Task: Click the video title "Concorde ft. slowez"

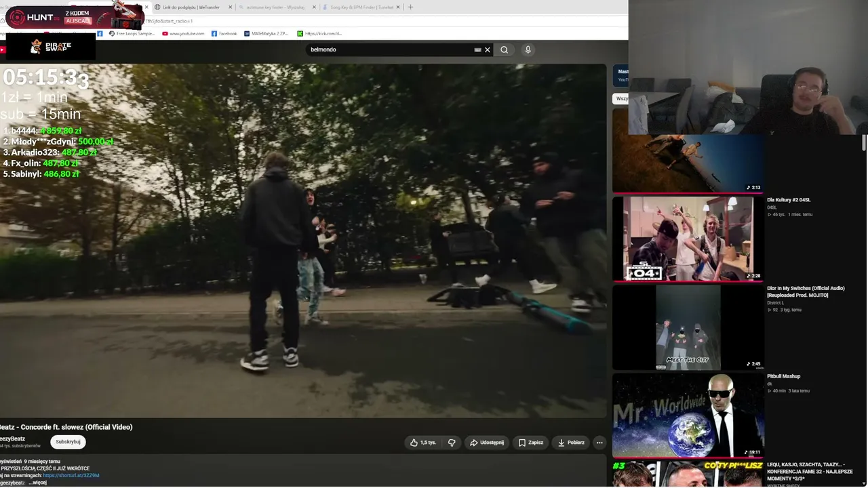Action: click(66, 427)
